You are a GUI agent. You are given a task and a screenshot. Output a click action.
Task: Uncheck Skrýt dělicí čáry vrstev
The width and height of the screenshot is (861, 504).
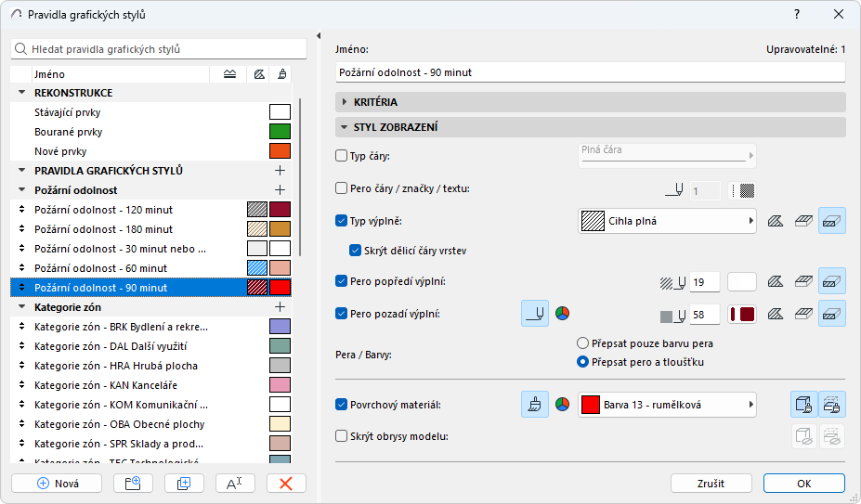[x=356, y=251]
